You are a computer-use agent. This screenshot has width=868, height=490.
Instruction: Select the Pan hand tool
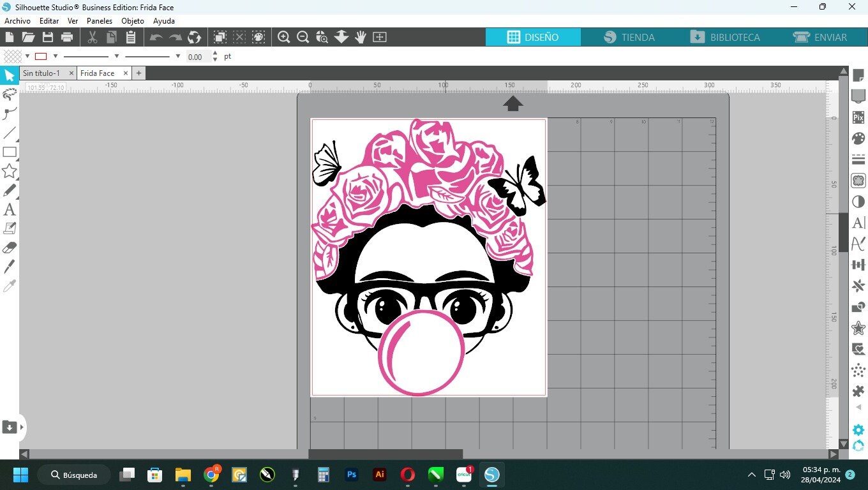pos(361,37)
